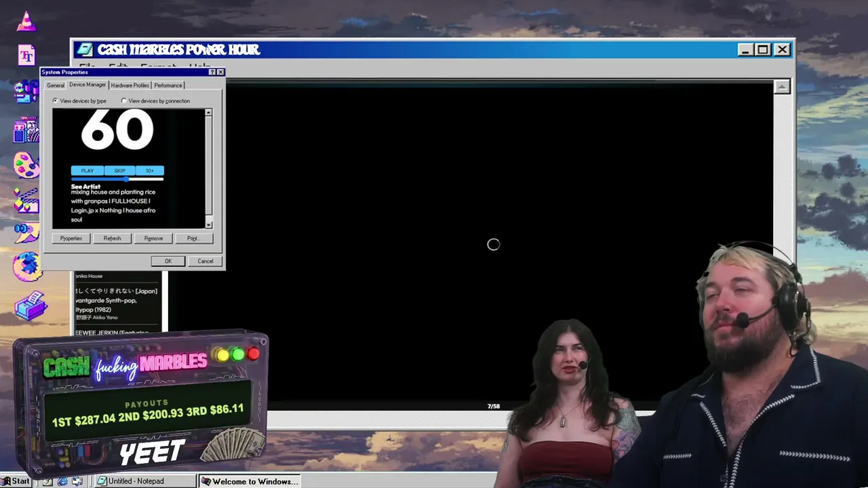Select View devices by connection
The height and width of the screenshot is (488, 868).
155,101
